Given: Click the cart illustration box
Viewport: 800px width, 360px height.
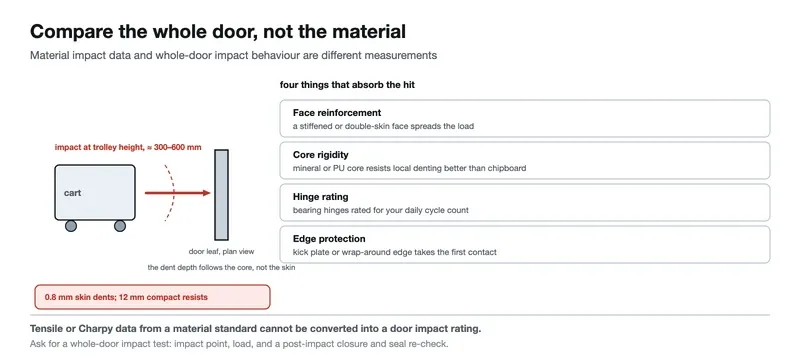Looking at the screenshot, I should pyautogui.click(x=95, y=192).
